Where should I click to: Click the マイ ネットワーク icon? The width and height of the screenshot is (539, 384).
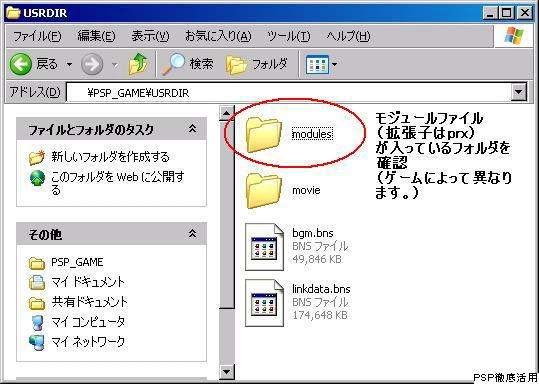(x=37, y=342)
